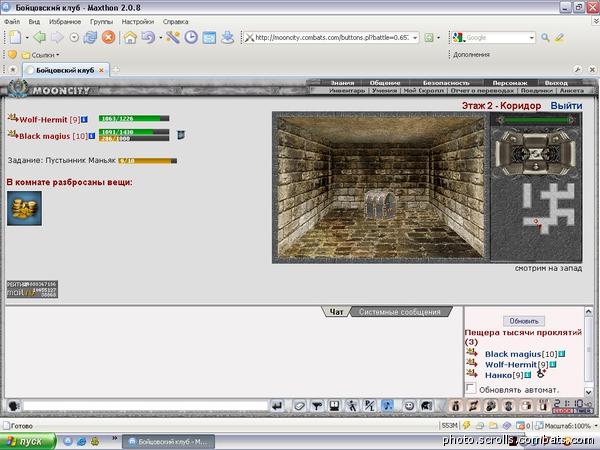The width and height of the screenshot is (600, 450).
Task: Click the crossed swords icon bottom bar
Action: (x=473, y=406)
